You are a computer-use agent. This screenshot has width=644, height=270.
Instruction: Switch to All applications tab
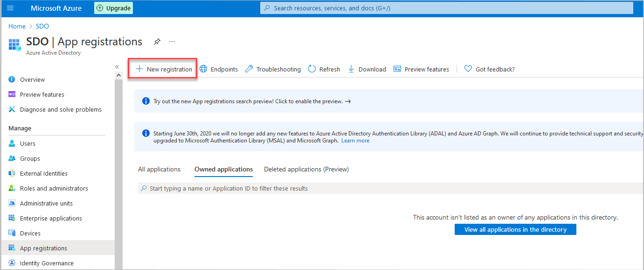159,169
